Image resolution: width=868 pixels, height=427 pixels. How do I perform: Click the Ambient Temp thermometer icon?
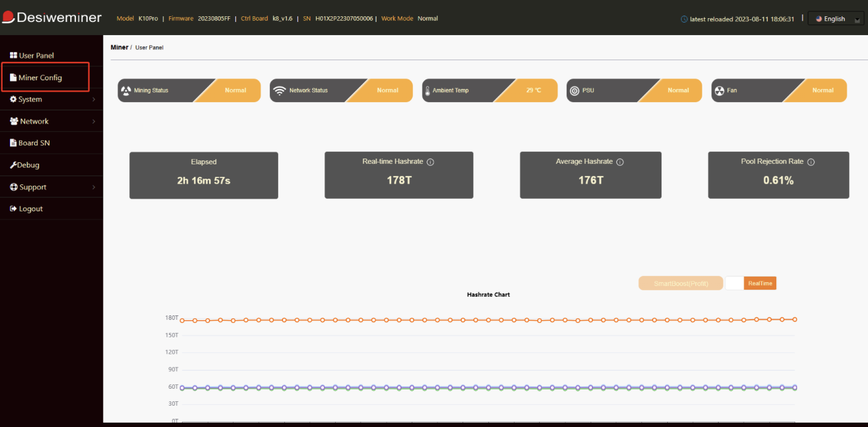pyautogui.click(x=428, y=90)
